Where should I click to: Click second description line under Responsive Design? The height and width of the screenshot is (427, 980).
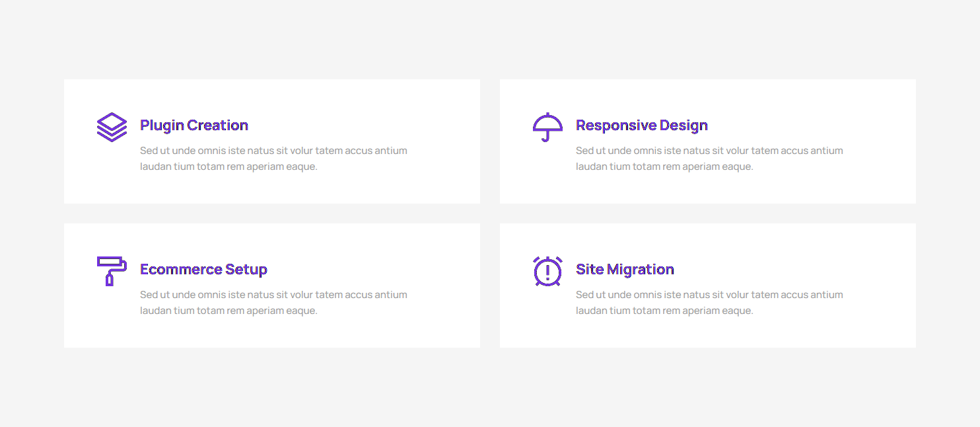(x=664, y=167)
